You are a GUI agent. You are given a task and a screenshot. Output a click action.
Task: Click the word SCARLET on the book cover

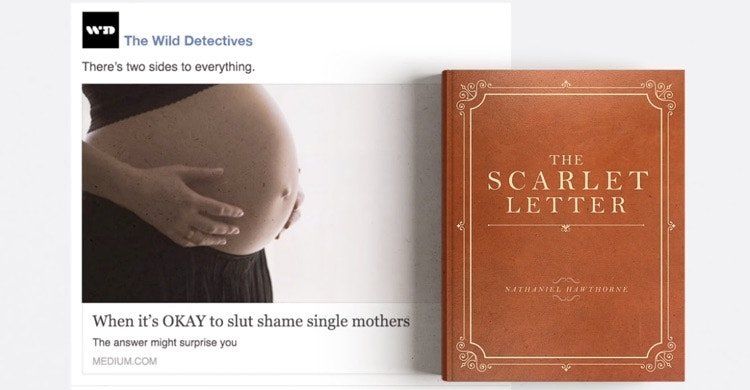point(567,180)
